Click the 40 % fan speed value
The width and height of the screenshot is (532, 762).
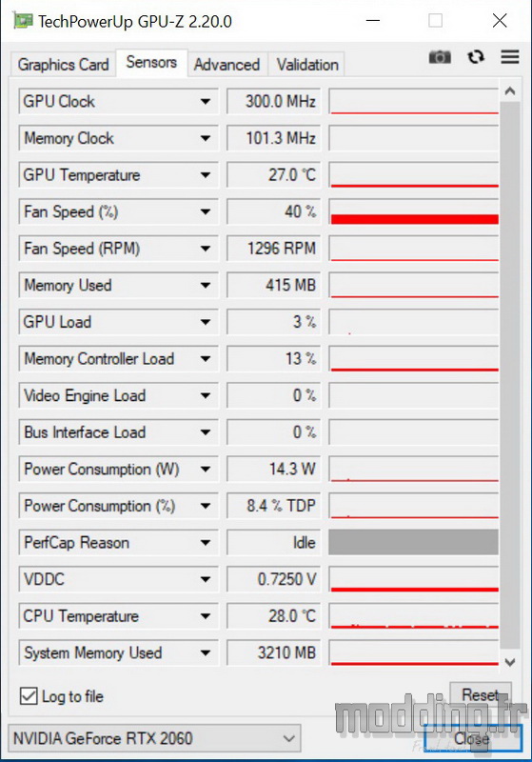(274, 211)
